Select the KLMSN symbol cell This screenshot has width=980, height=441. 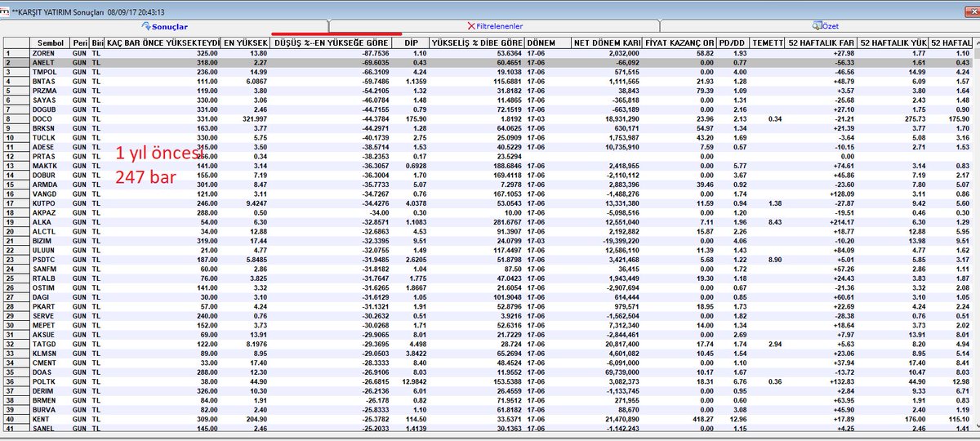pos(50,355)
